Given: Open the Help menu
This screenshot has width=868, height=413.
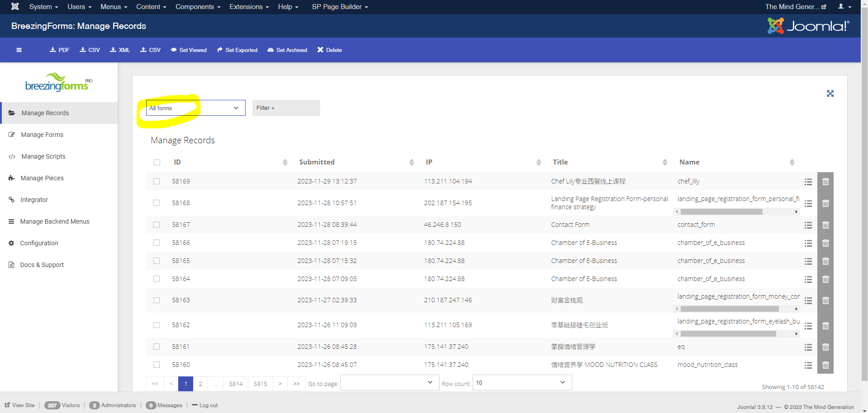Looking at the screenshot, I should (x=288, y=7).
